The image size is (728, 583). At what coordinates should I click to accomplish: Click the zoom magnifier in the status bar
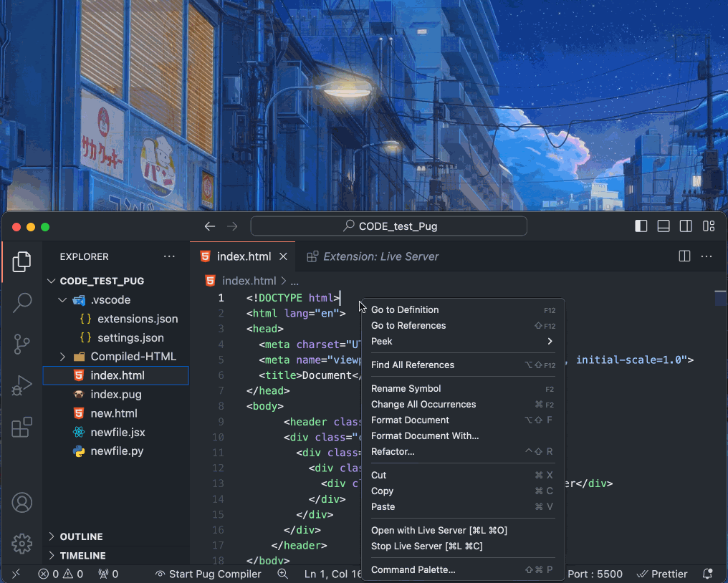[283, 574]
